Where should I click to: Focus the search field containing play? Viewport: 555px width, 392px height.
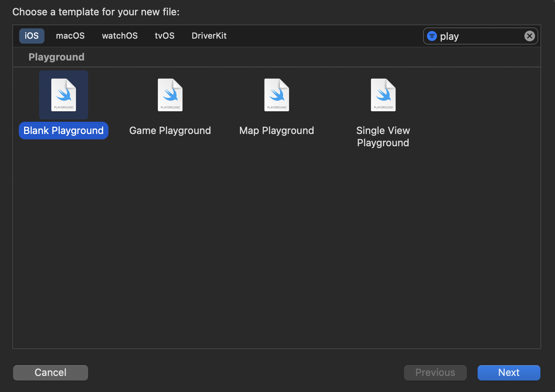click(x=481, y=36)
